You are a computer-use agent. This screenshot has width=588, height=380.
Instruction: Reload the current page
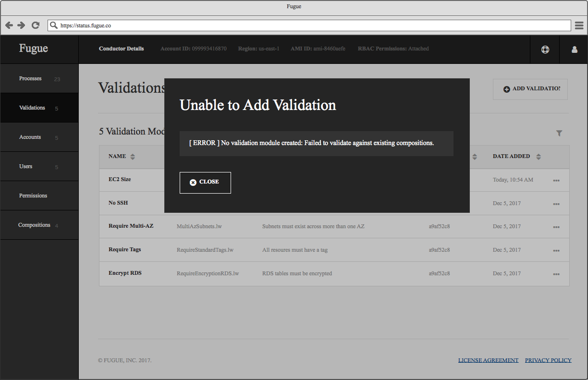coord(35,25)
